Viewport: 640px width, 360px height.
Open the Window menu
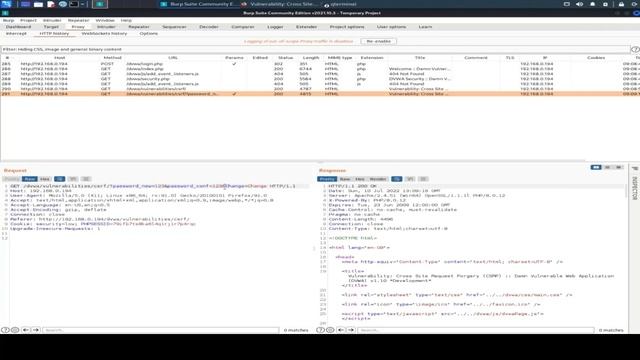(105, 20)
